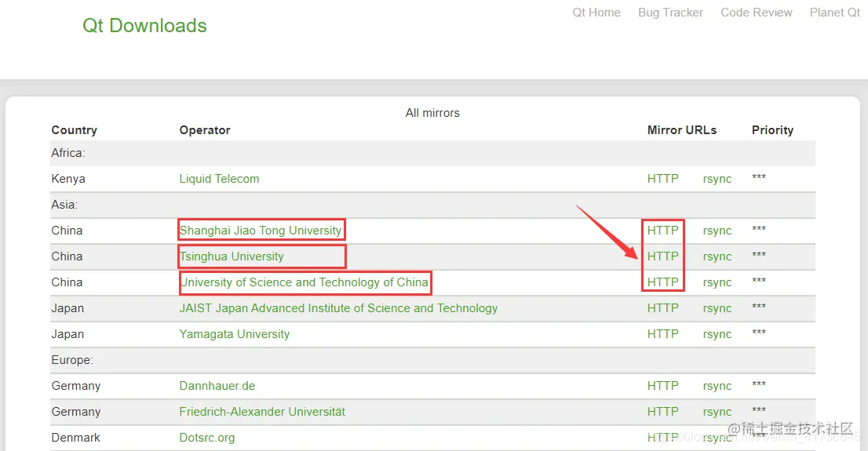The image size is (868, 451).
Task: Click HTTP for Friedrich-Alexander Universität
Action: click(662, 412)
